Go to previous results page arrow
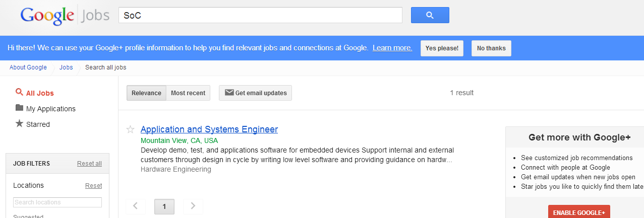Image resolution: width=644 pixels, height=218 pixels. coord(136,206)
